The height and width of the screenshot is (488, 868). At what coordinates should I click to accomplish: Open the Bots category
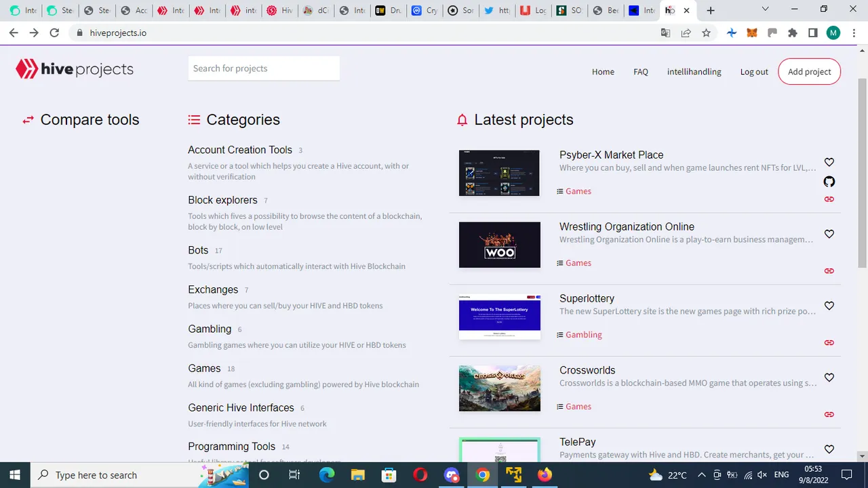pos(198,250)
